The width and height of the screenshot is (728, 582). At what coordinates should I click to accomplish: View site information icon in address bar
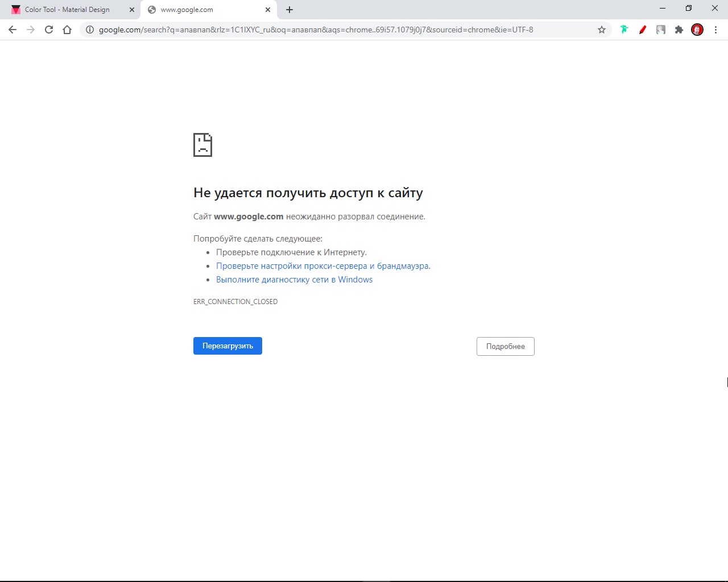pos(90,30)
